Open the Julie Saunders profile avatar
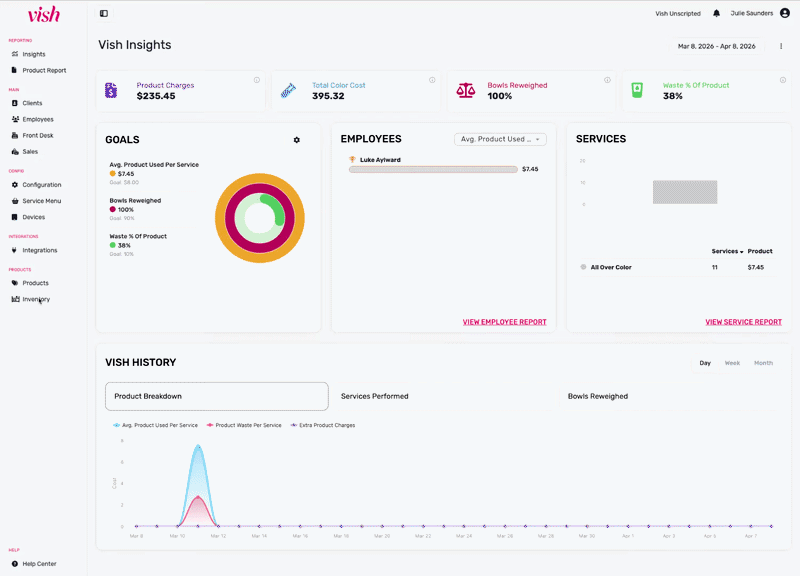Screen dimensions: 800x576 click(784, 14)
